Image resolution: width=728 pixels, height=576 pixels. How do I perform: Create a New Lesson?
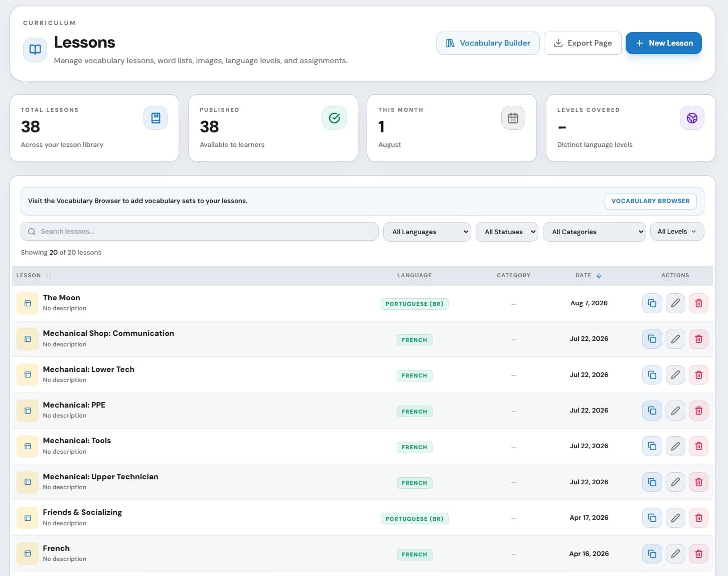(663, 43)
